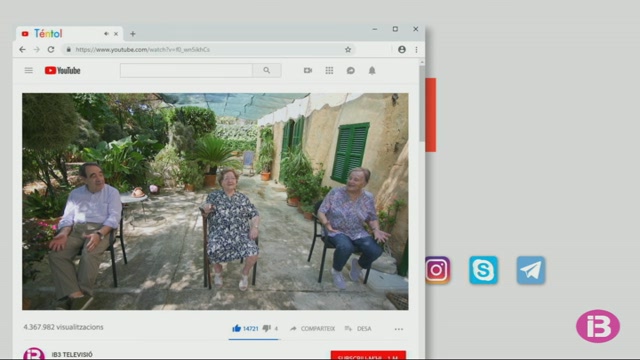Bookmark the page with the star icon
640x360 pixels.
(x=348, y=49)
